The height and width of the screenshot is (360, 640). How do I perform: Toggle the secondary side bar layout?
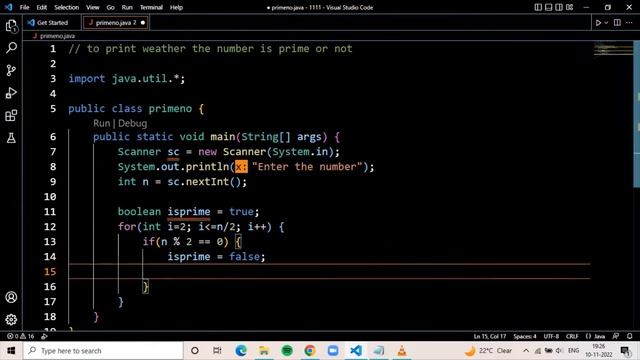point(559,7)
